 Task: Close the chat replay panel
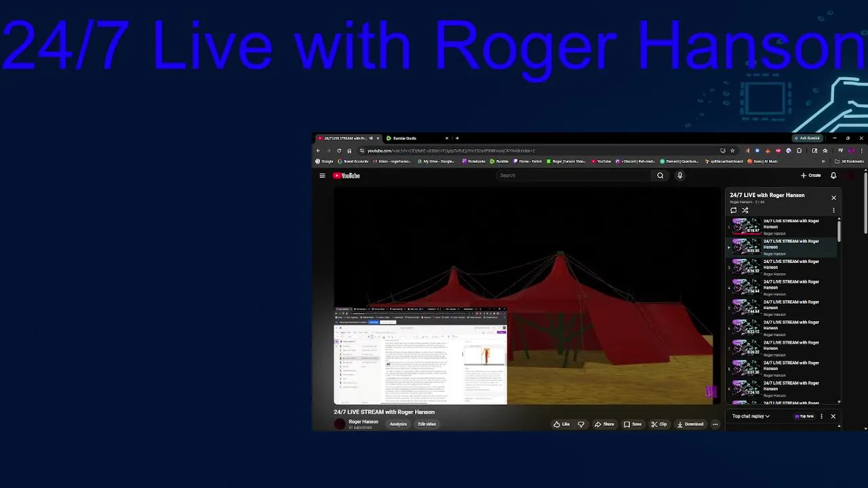click(x=833, y=416)
